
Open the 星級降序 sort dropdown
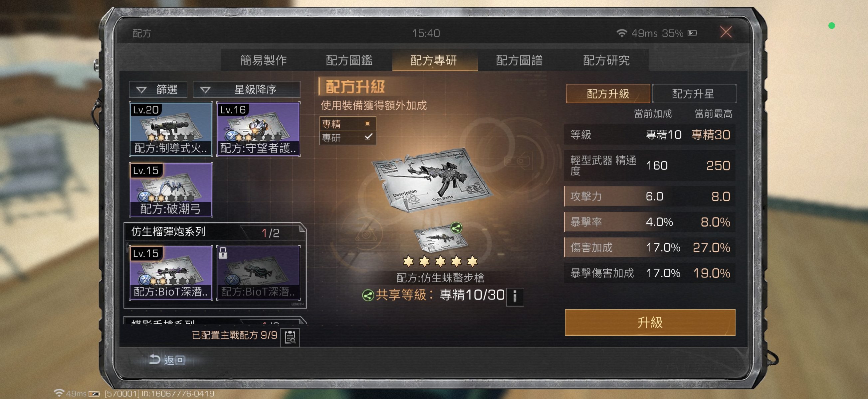[x=246, y=89]
